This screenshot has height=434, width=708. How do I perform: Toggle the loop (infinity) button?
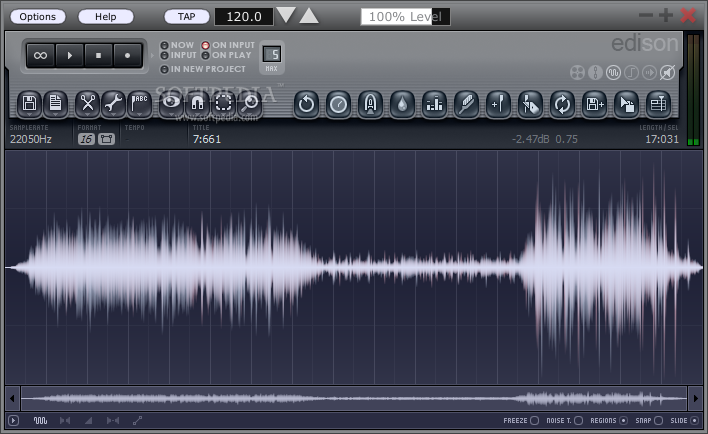[x=40, y=56]
